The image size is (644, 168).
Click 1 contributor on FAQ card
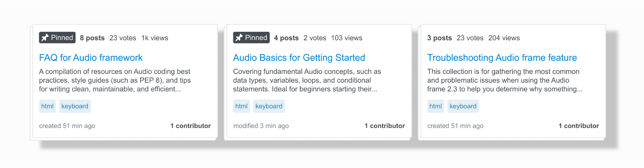point(191,126)
